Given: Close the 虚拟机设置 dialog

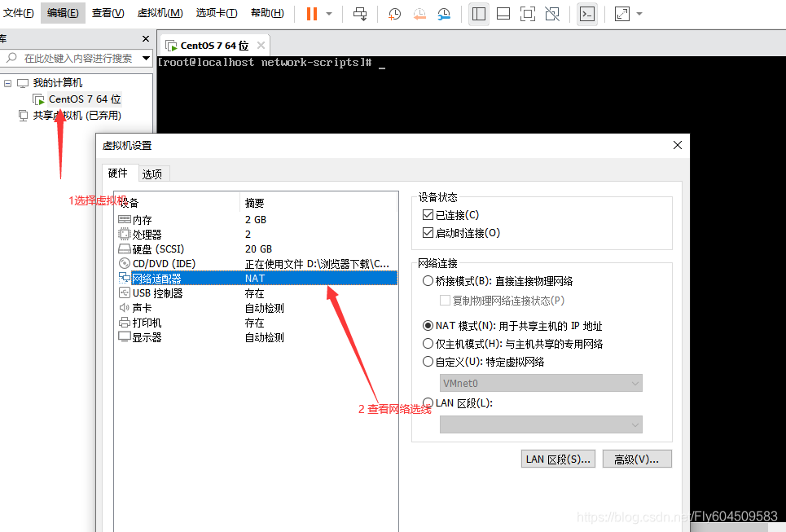Looking at the screenshot, I should [677, 145].
